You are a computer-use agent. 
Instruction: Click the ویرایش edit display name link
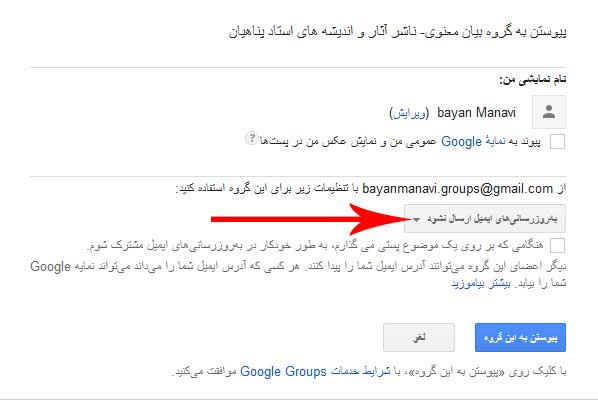click(409, 113)
